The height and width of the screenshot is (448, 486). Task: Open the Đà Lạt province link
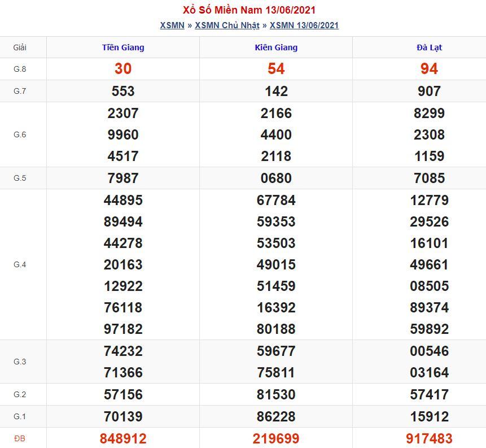click(x=430, y=47)
